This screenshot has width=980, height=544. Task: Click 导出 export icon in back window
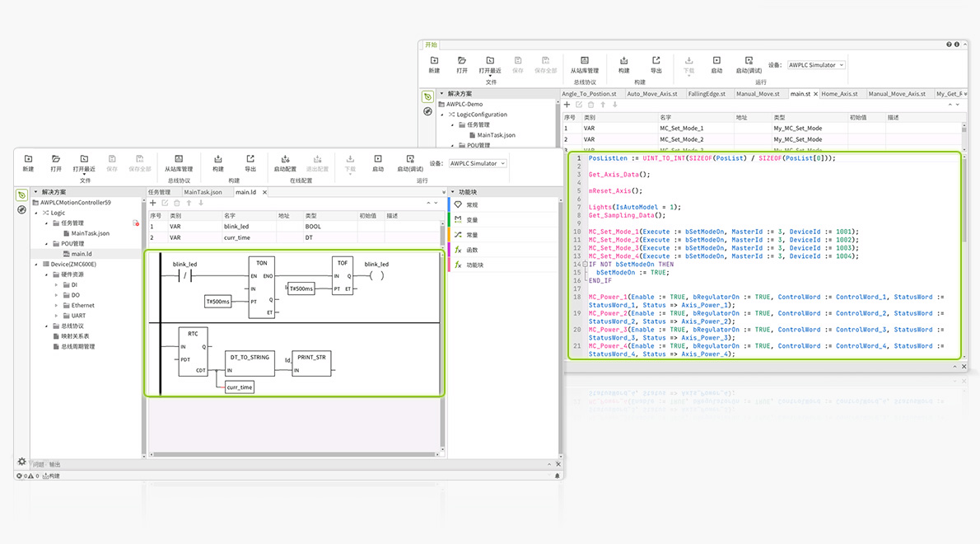tap(656, 61)
